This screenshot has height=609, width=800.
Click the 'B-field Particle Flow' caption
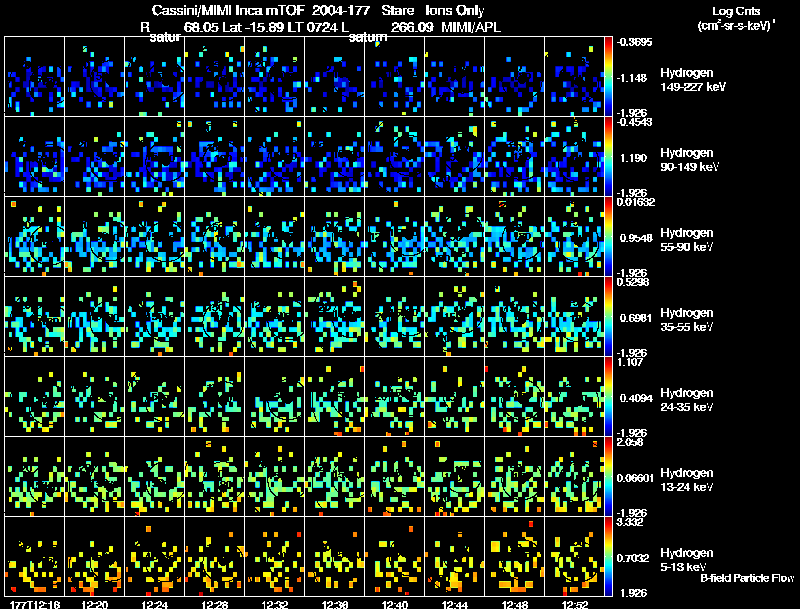pos(747,578)
